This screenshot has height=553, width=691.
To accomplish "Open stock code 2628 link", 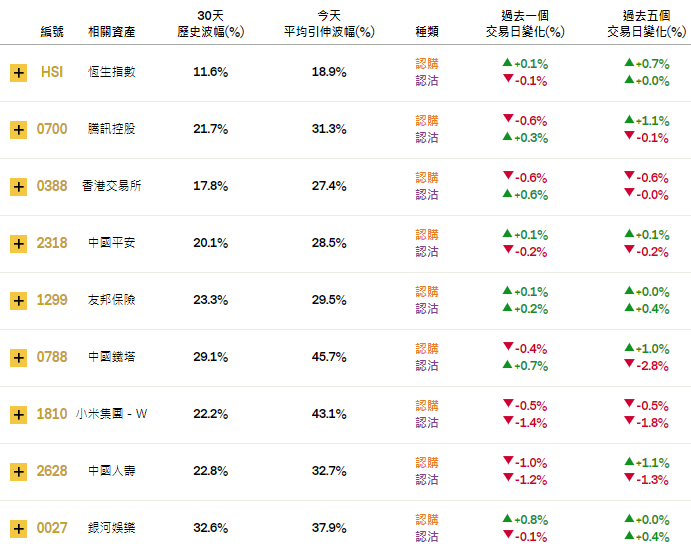I will click(51, 471).
